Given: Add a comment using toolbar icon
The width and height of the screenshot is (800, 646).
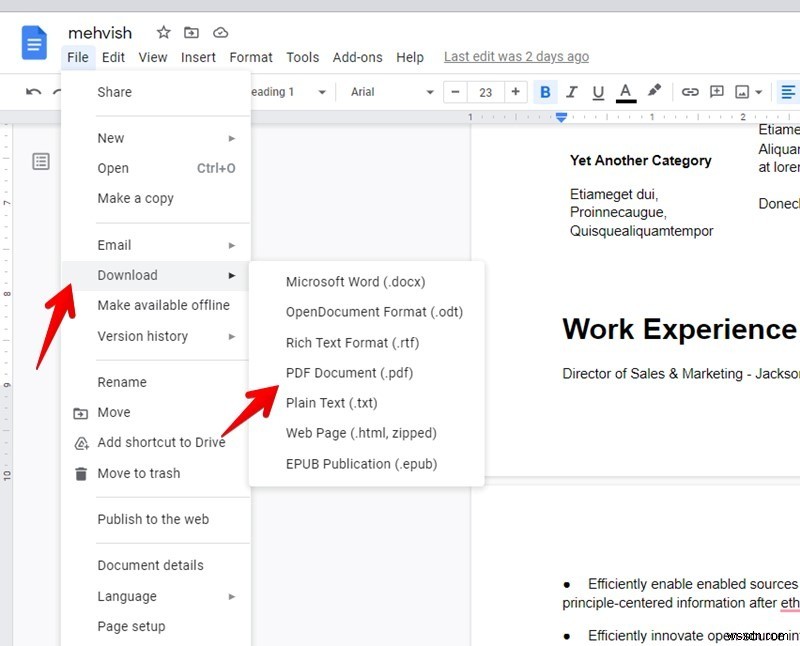Looking at the screenshot, I should tap(717, 92).
